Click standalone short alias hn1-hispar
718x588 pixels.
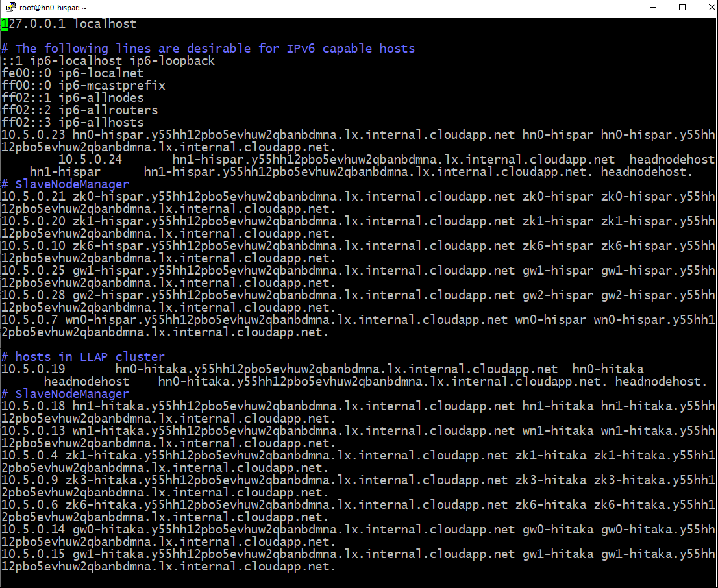tap(65, 172)
